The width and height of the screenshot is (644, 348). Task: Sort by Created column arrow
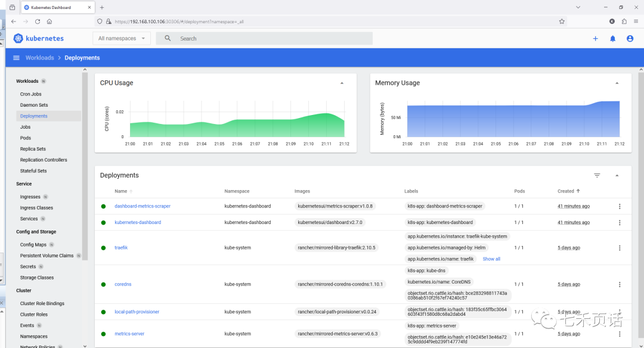578,191
